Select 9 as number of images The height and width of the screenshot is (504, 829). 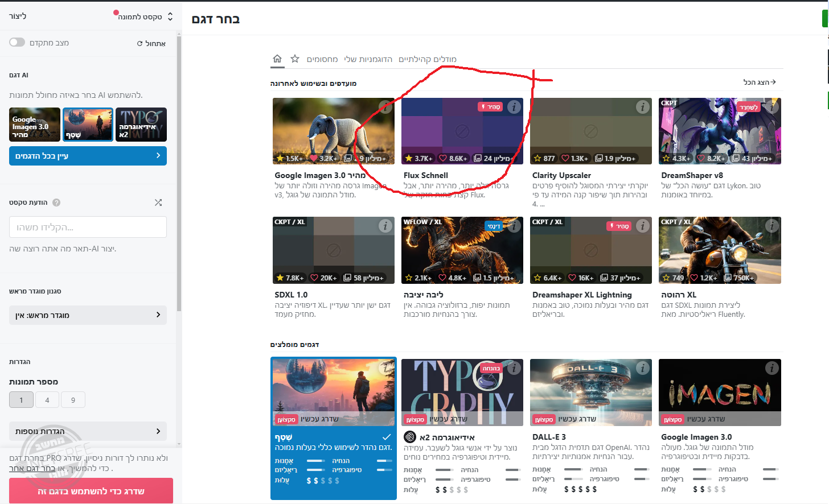(73, 400)
